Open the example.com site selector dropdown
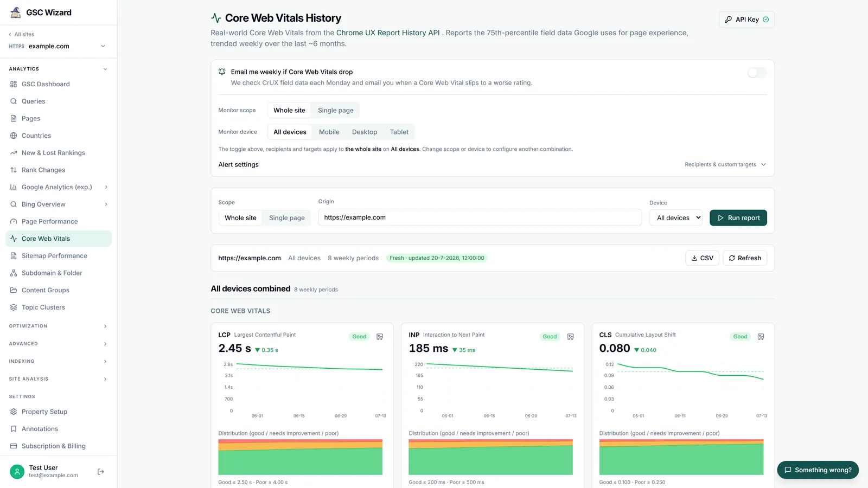 click(58, 46)
